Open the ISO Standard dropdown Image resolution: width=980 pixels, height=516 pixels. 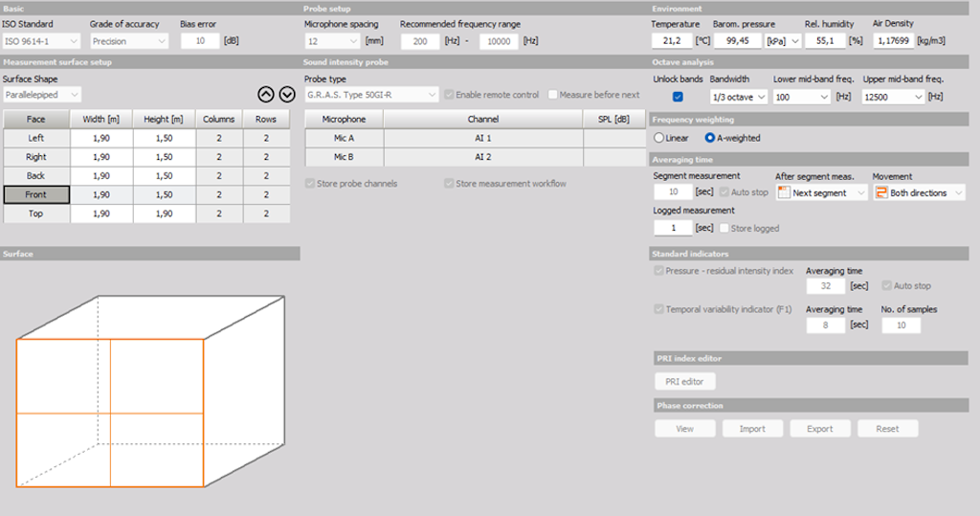click(x=40, y=41)
